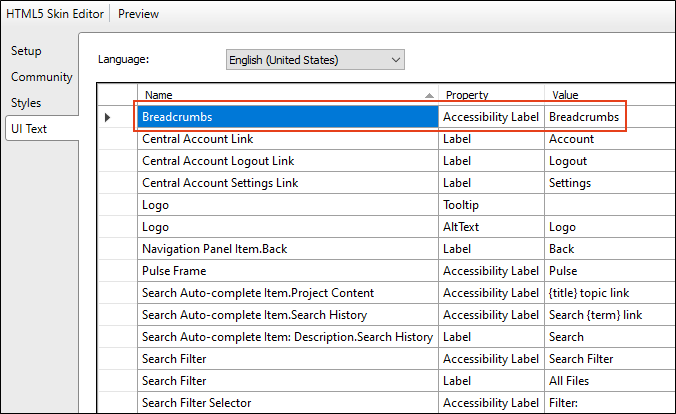
Task: Switch to the Preview tab
Action: click(139, 14)
